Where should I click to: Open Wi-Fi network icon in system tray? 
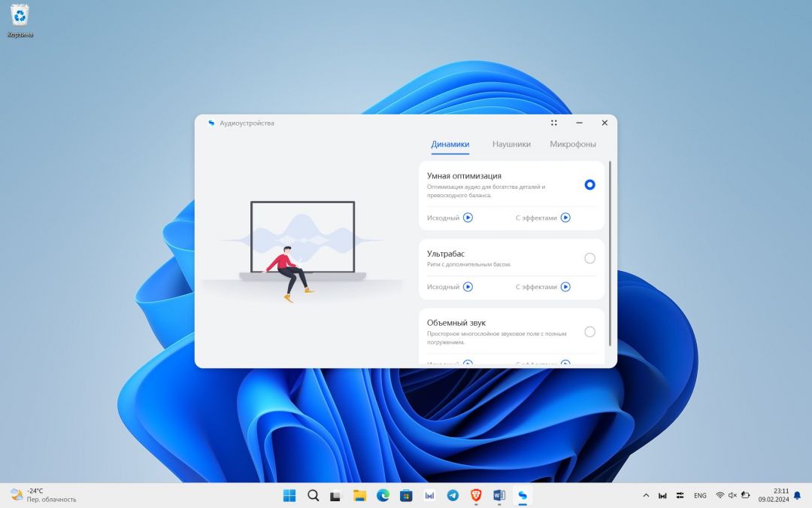pyautogui.click(x=720, y=495)
